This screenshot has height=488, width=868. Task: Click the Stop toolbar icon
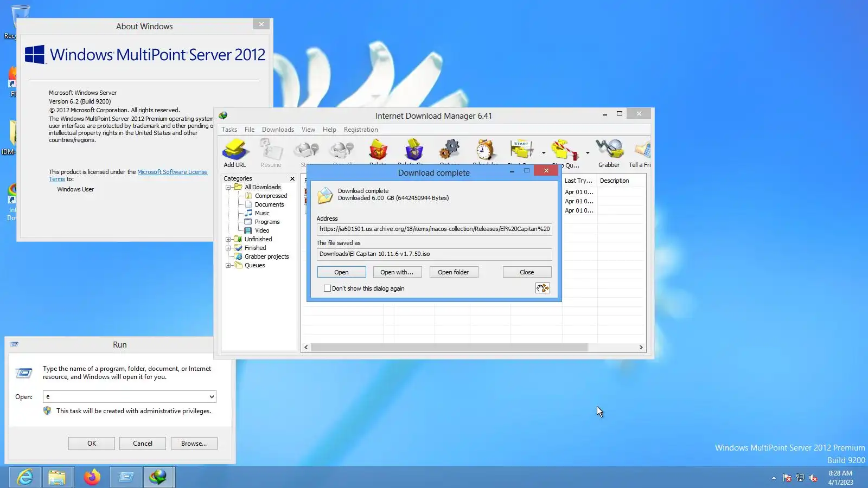click(307, 150)
